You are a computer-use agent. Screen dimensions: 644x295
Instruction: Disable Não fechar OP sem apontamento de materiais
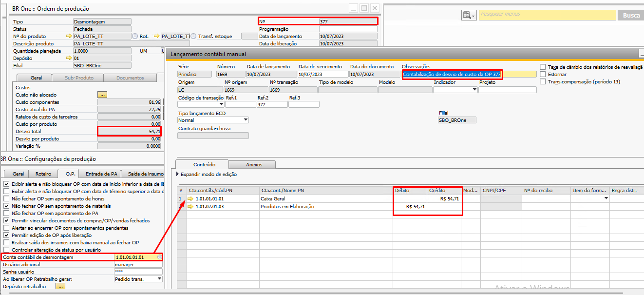[6, 206]
